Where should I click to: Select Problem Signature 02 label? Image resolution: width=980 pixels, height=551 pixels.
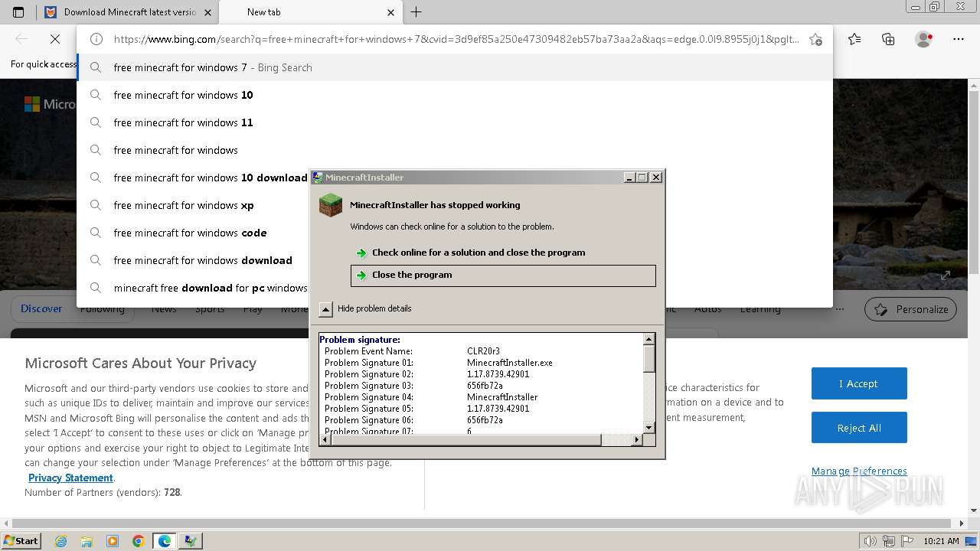[x=369, y=374]
